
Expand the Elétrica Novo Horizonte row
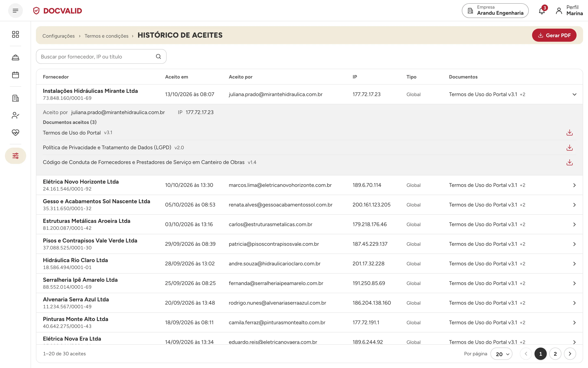pyautogui.click(x=574, y=185)
